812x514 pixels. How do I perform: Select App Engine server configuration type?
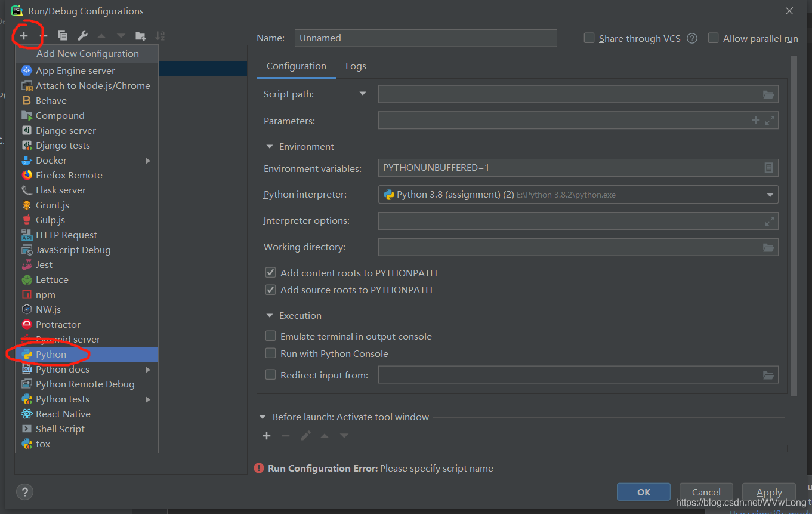pyautogui.click(x=87, y=70)
